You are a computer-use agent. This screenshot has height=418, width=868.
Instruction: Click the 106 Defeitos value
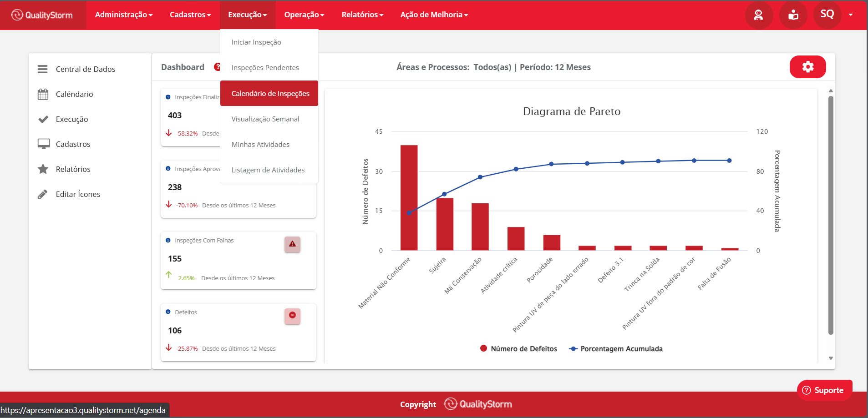(175, 331)
